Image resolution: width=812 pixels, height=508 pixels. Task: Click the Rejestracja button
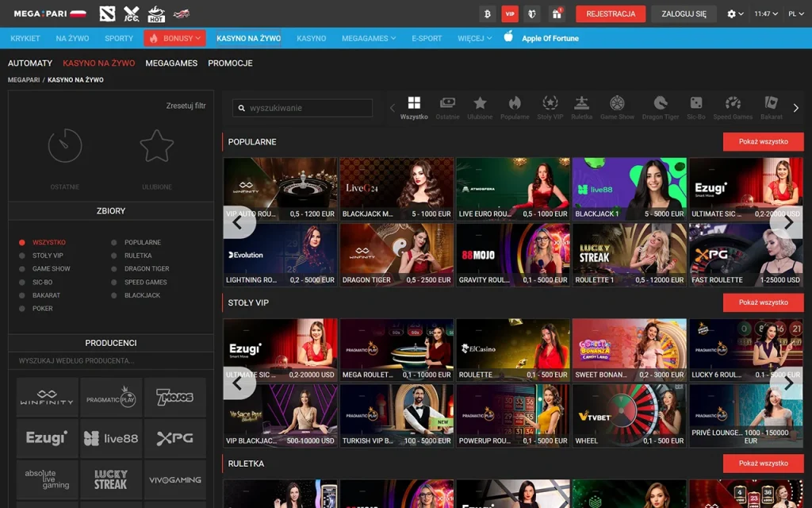tap(611, 14)
